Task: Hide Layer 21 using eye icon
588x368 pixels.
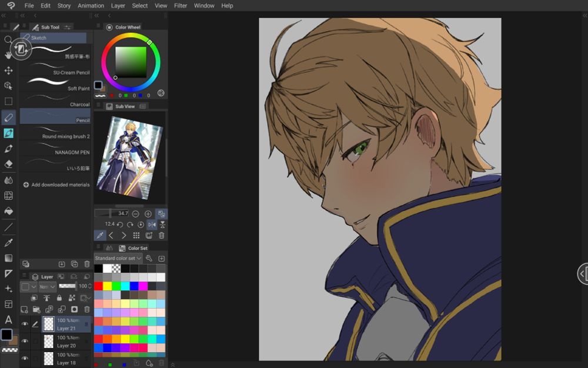Action: tap(25, 324)
